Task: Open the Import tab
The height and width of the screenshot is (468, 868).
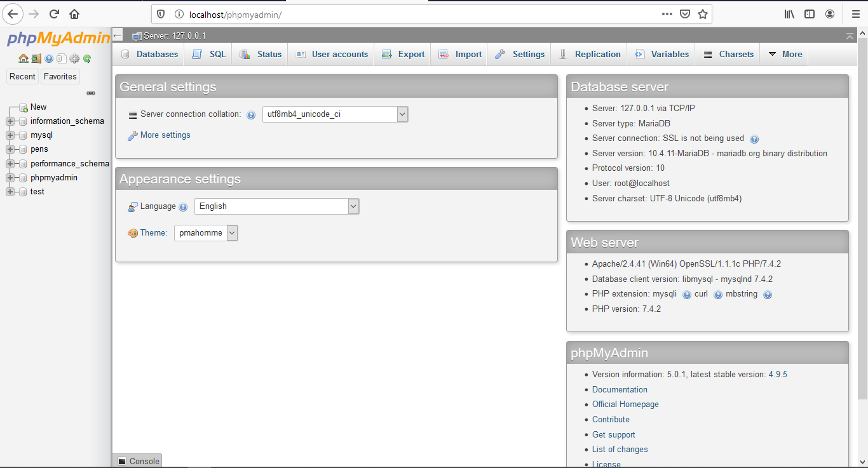Action: (x=459, y=55)
